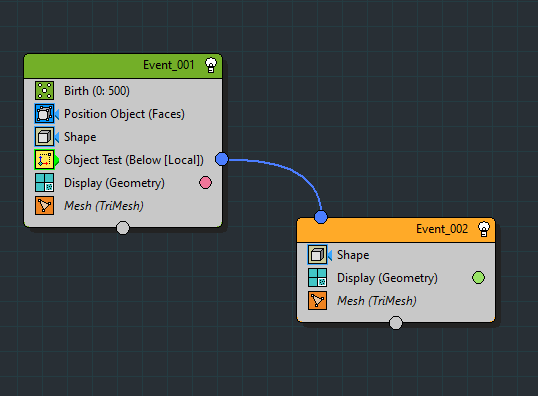Select Position Object (Faces) operator label

(x=124, y=114)
